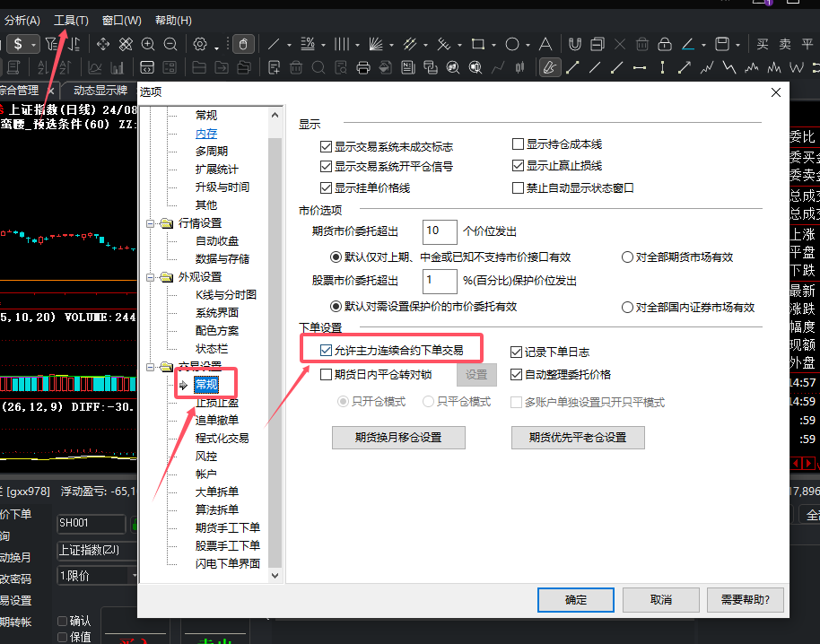
Task: Open the 帮助(H) menu
Action: 174,21
